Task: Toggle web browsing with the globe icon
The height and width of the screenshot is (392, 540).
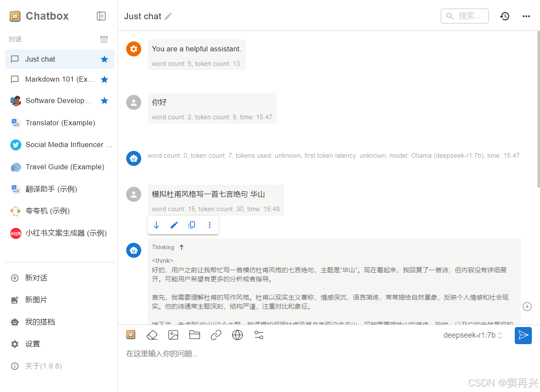Action: pyautogui.click(x=237, y=335)
